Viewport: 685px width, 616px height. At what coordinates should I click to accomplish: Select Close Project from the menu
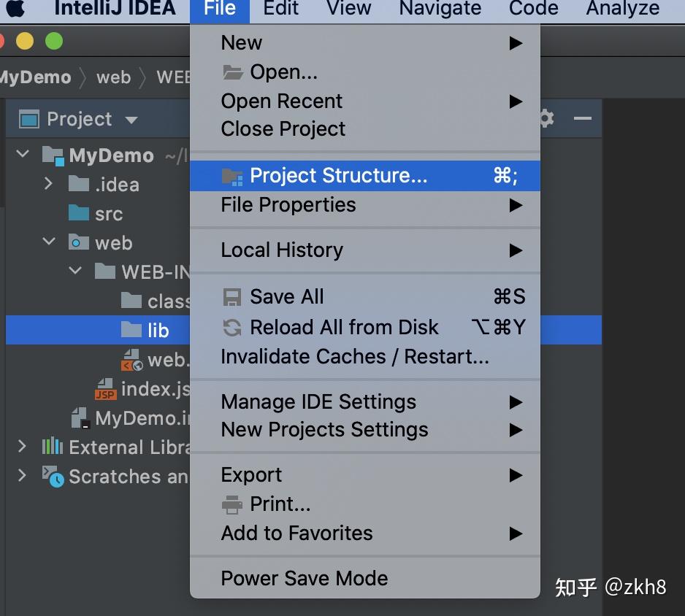(283, 128)
